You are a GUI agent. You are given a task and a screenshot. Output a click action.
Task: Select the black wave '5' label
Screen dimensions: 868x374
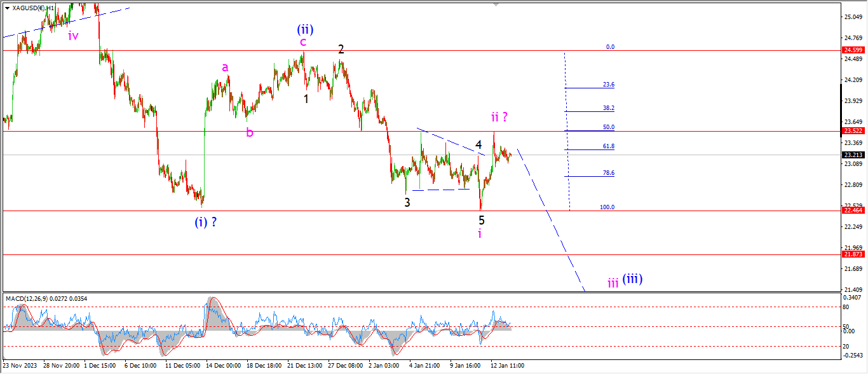482,220
